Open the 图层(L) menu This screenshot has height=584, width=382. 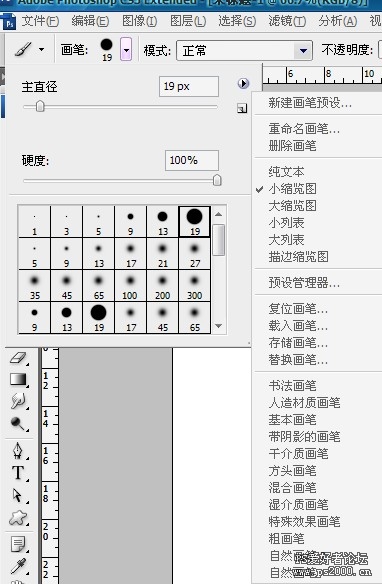point(188,21)
